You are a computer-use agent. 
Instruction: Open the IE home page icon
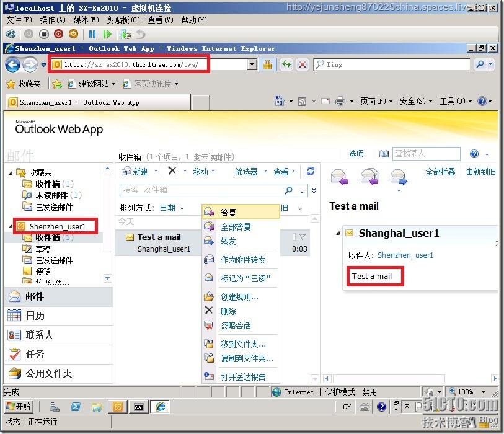pyautogui.click(x=280, y=101)
